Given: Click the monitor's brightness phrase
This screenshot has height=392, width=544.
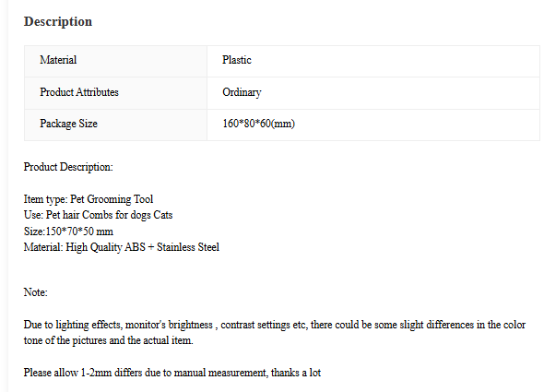Looking at the screenshot, I should coord(169,325).
